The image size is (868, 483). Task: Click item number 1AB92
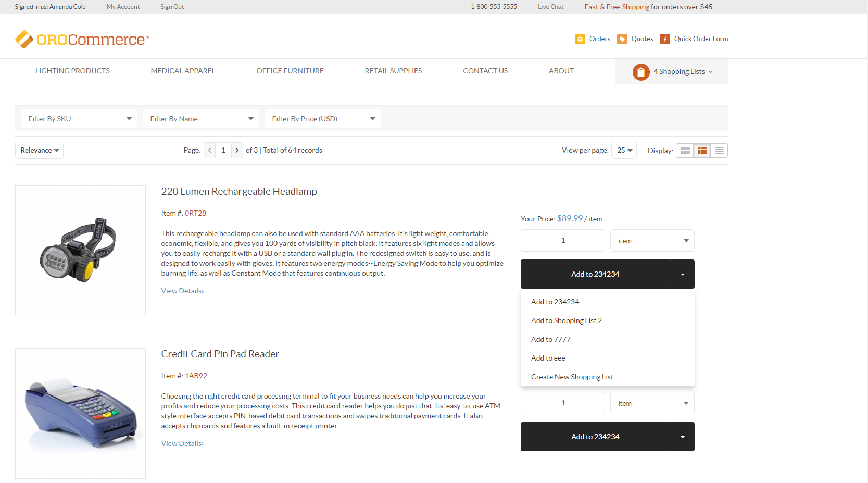pyautogui.click(x=196, y=376)
